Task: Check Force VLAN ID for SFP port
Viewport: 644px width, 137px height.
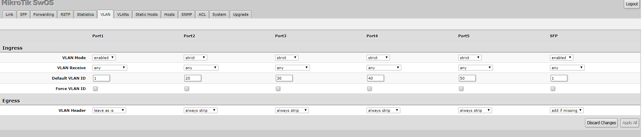Action: (x=553, y=89)
